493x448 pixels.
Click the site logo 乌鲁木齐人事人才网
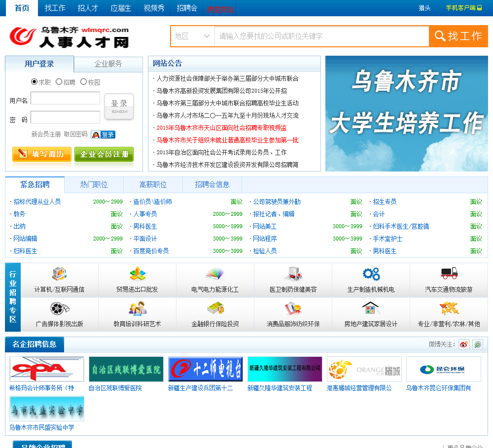[x=70, y=37]
